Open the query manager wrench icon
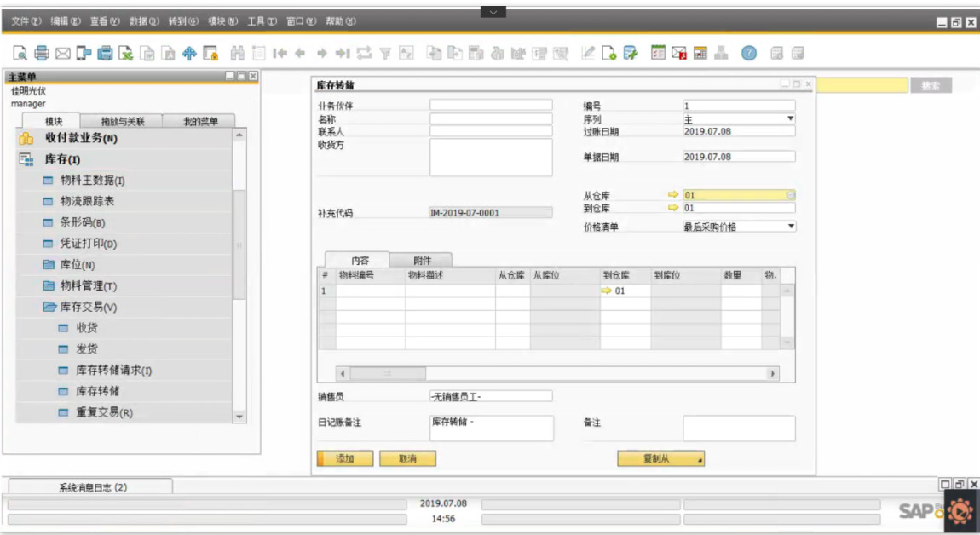 tap(630, 54)
